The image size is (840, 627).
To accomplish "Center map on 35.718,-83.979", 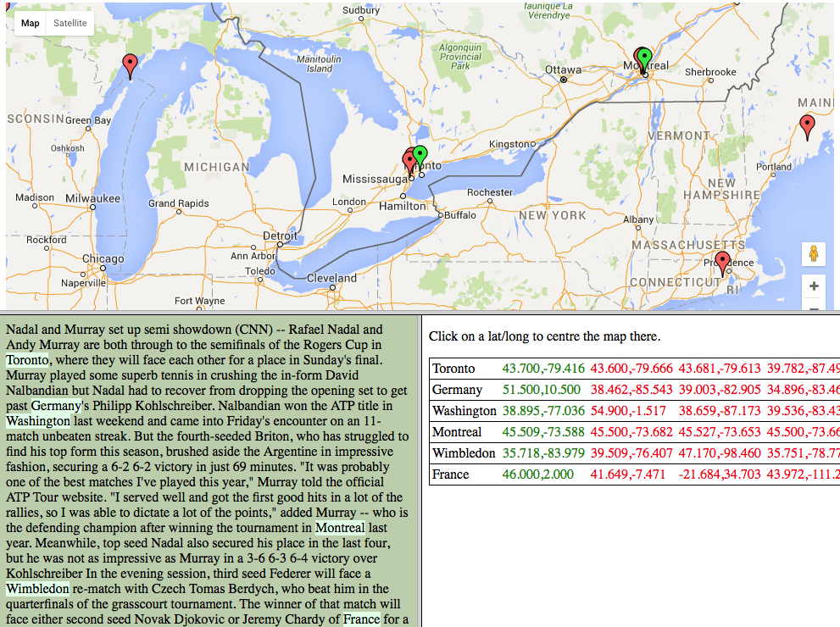I will [543, 453].
